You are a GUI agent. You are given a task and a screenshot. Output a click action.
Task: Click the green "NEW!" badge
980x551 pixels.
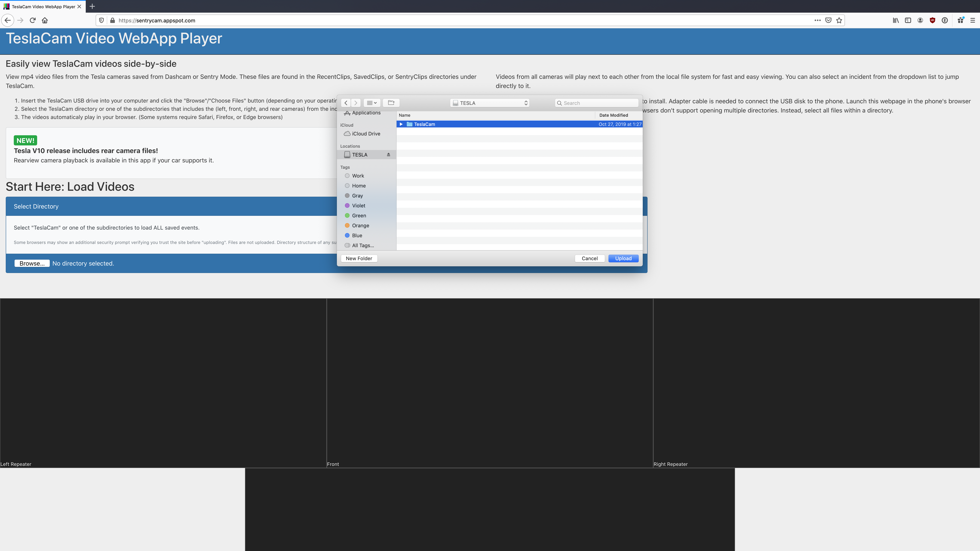click(25, 141)
